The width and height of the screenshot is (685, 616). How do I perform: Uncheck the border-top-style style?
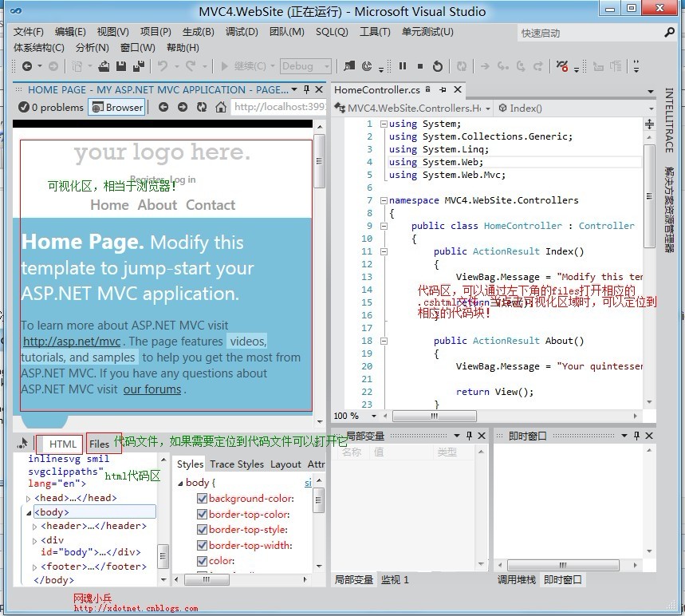click(x=202, y=530)
